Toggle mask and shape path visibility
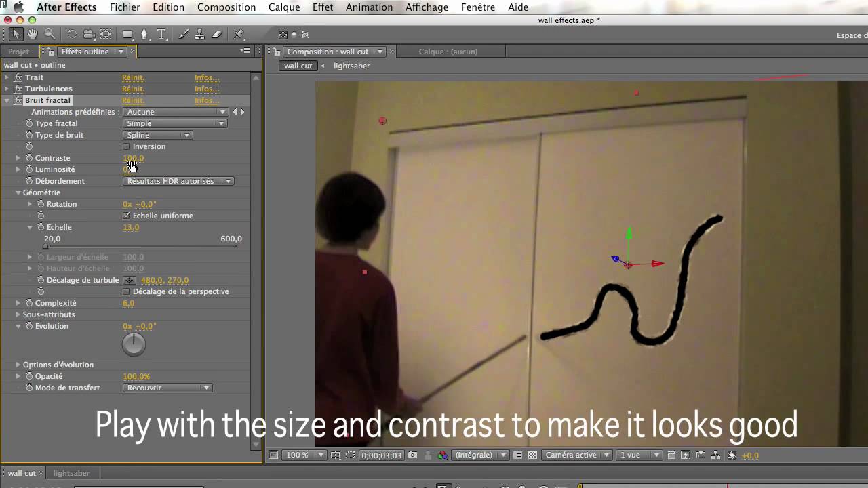868x488 pixels. click(x=349, y=455)
